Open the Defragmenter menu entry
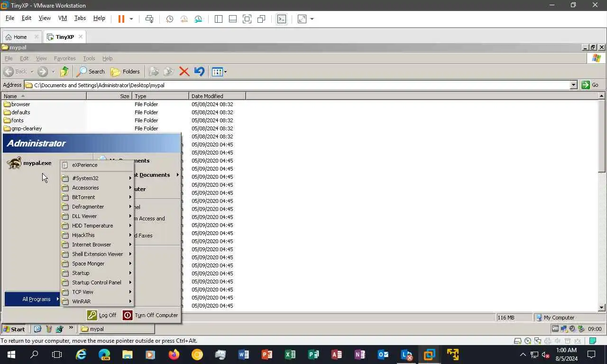The image size is (607, 364). (97, 207)
